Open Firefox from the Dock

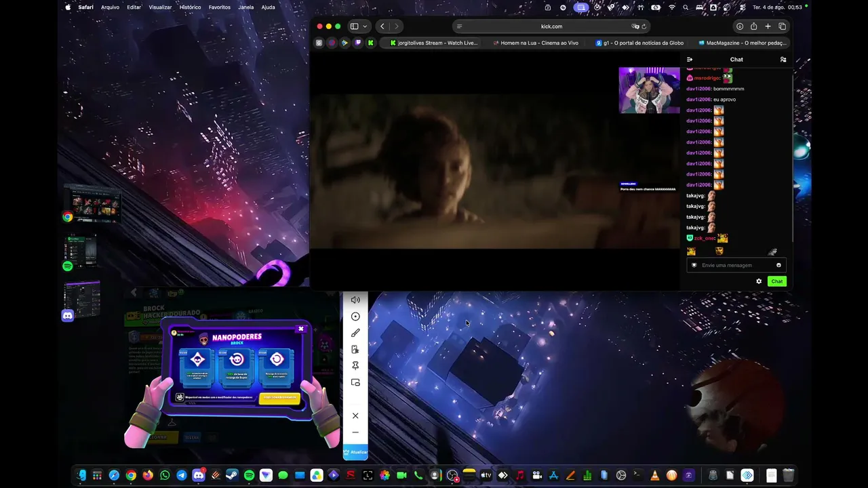[148, 475]
